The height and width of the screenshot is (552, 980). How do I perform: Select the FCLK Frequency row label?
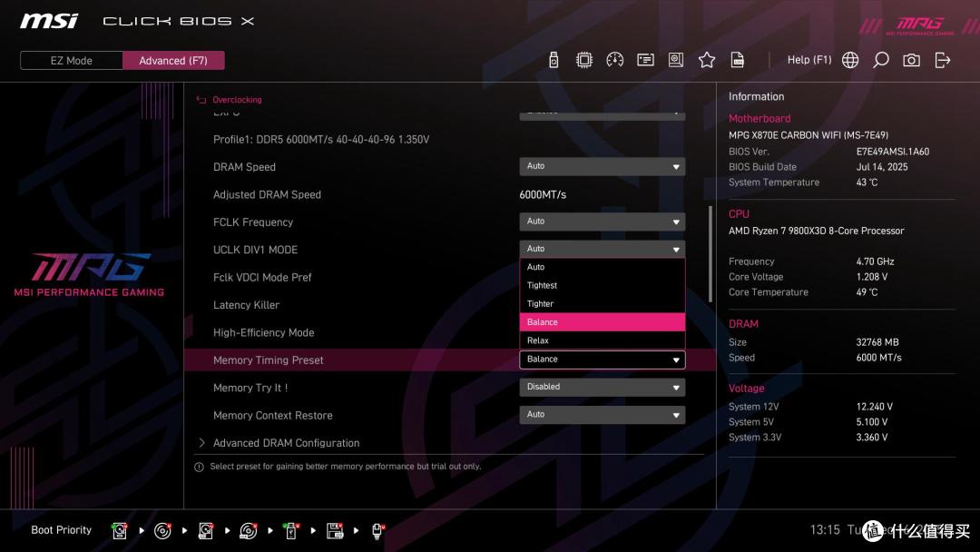pos(253,222)
